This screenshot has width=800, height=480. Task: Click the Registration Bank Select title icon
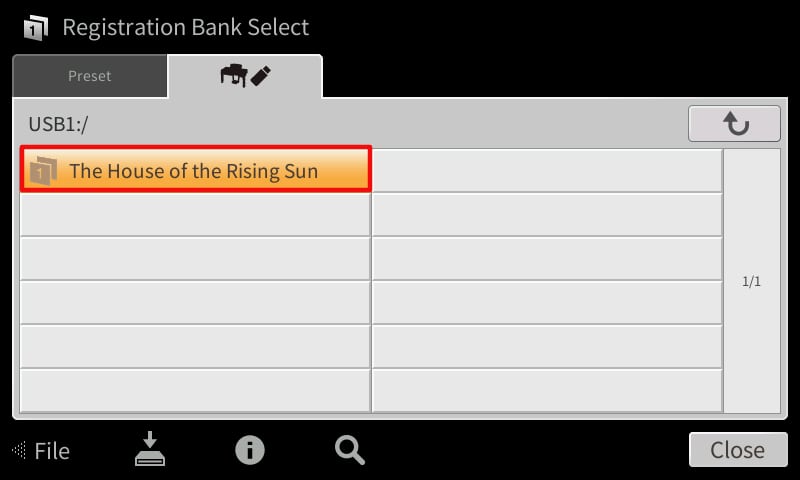click(x=35, y=27)
